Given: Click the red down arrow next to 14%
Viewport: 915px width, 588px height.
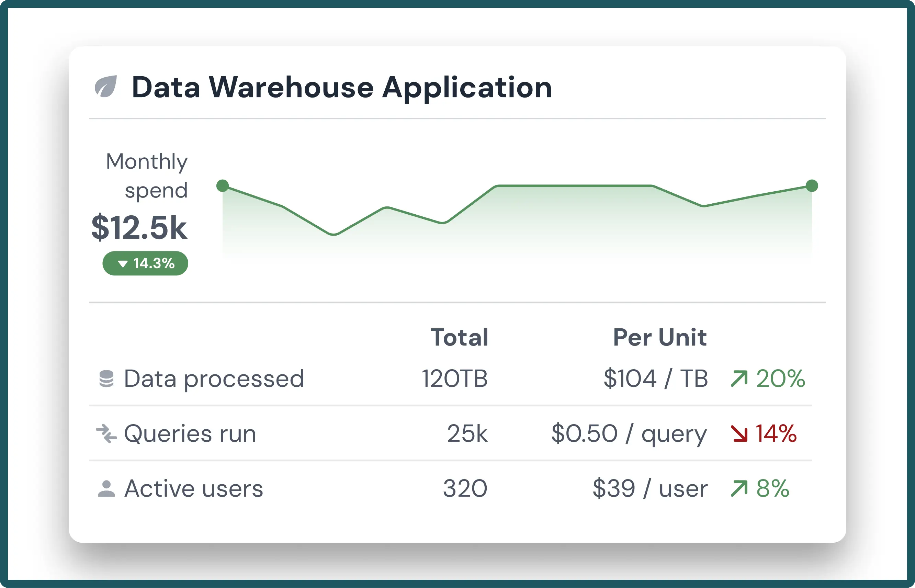Looking at the screenshot, I should click(739, 434).
